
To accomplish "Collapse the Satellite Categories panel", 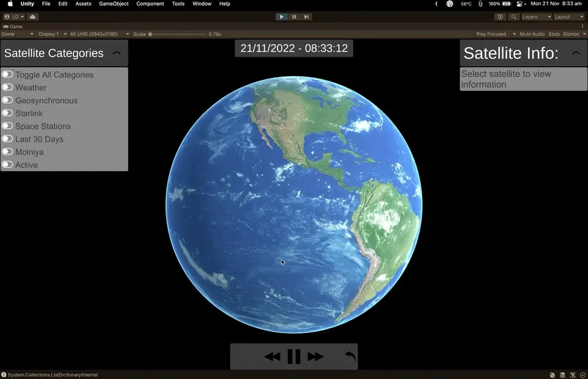I will coord(116,53).
